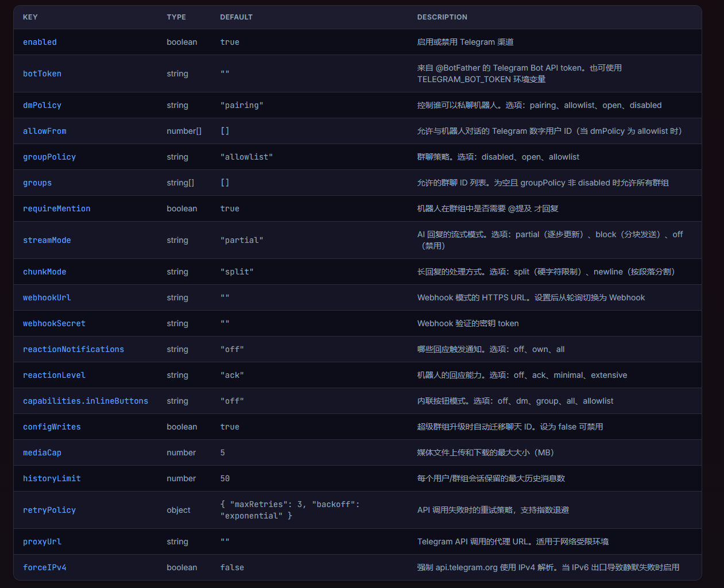Click the webhookUrl key

coord(47,297)
